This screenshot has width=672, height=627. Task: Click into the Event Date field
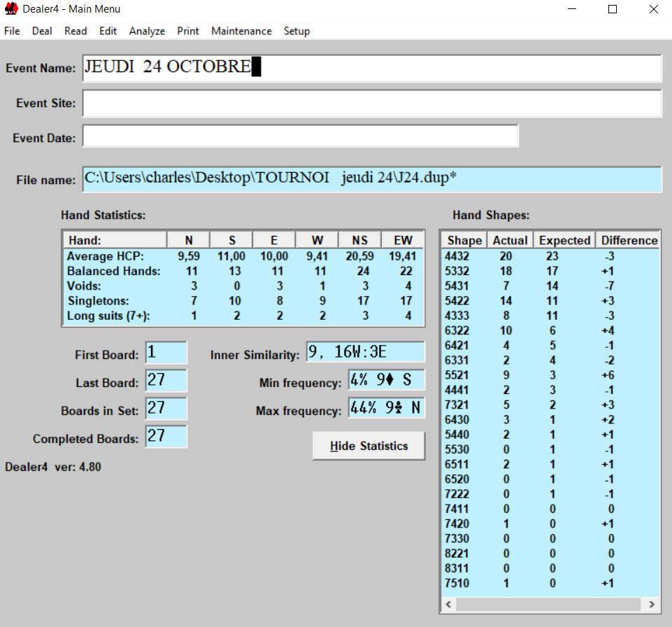(x=301, y=136)
